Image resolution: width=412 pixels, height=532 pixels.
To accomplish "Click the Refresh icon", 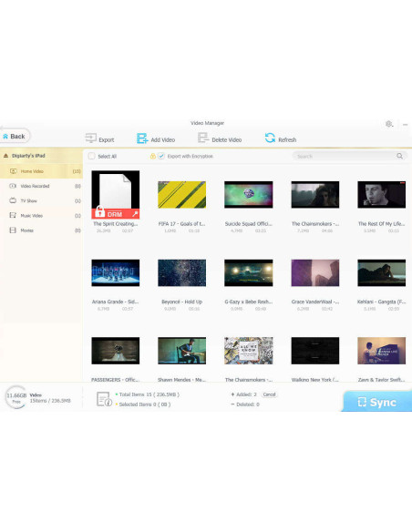I will (x=270, y=138).
